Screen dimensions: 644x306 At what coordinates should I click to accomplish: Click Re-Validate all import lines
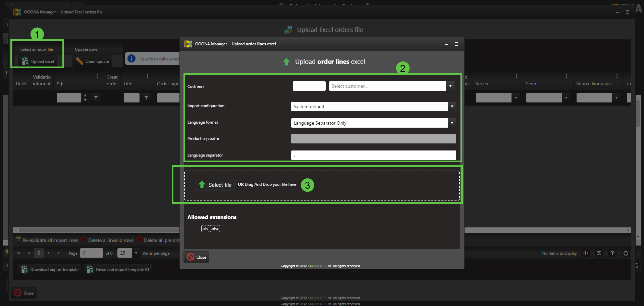coord(47,240)
